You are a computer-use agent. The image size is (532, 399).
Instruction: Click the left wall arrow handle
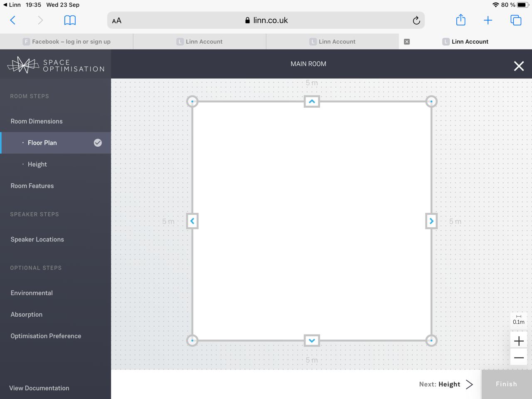pyautogui.click(x=192, y=221)
